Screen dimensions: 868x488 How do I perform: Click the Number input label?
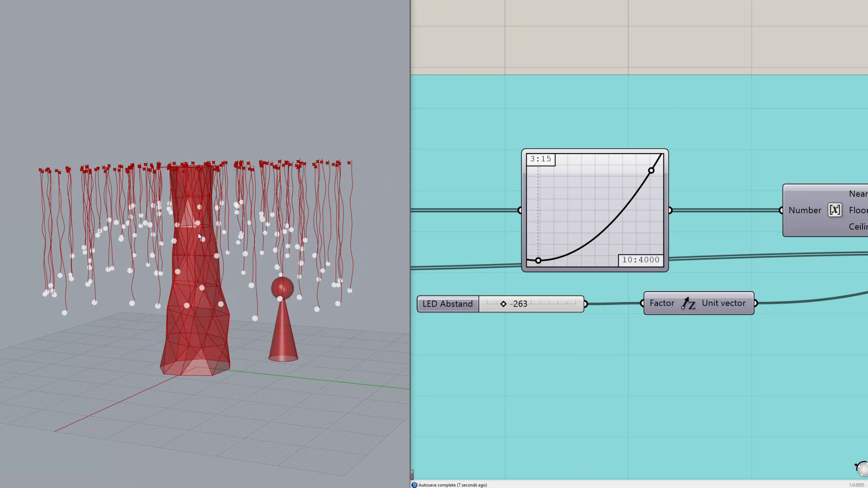click(x=805, y=210)
